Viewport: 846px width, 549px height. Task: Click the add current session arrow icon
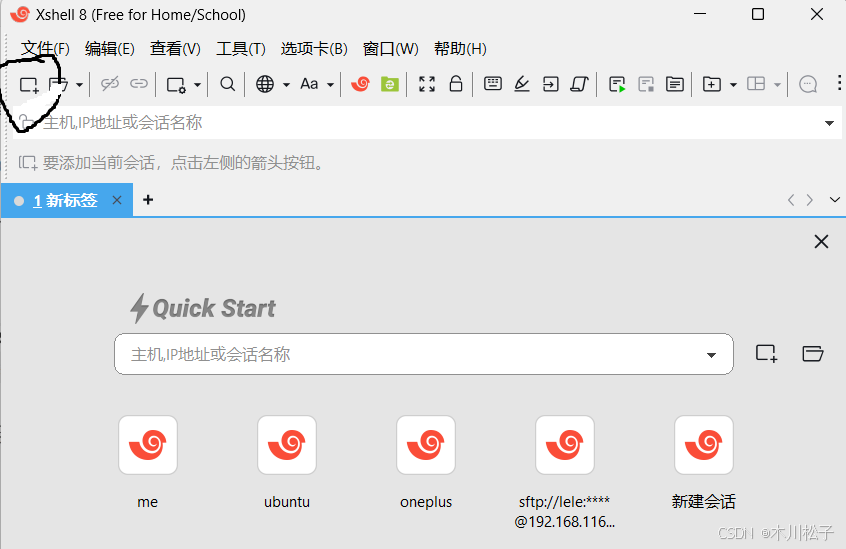click(x=28, y=162)
